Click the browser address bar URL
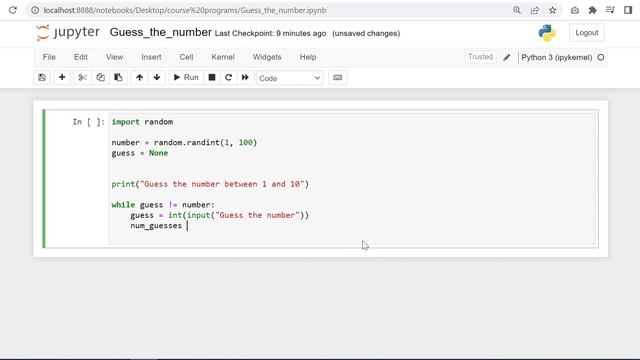 (185, 10)
